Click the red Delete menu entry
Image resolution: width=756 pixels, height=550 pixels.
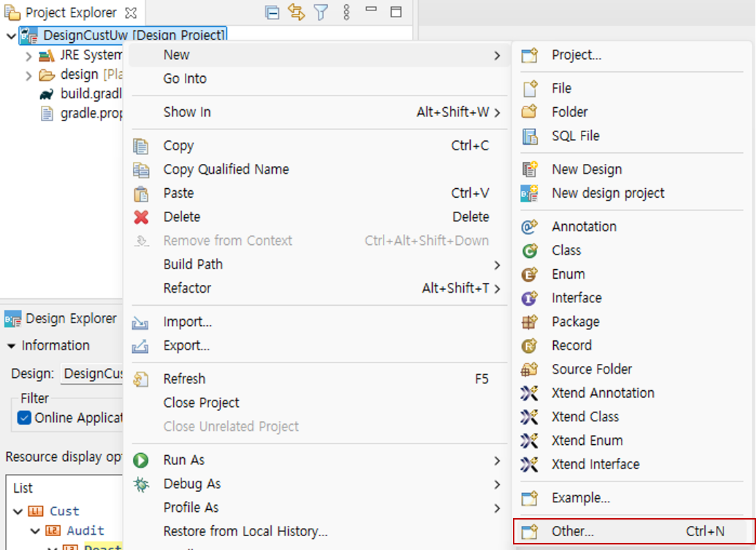click(x=181, y=217)
